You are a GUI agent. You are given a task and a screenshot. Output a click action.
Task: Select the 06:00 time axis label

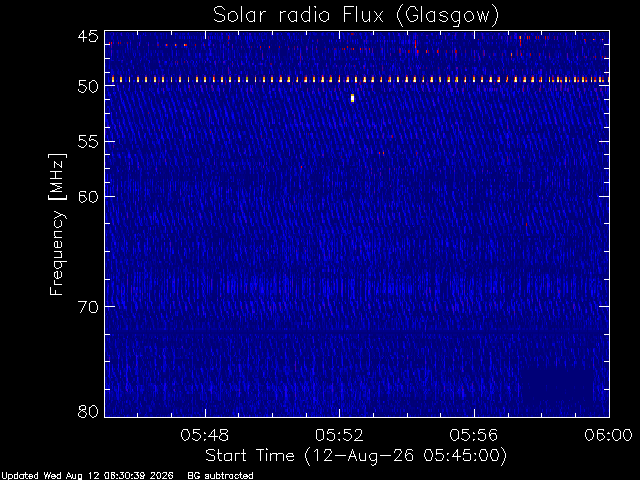(x=608, y=435)
